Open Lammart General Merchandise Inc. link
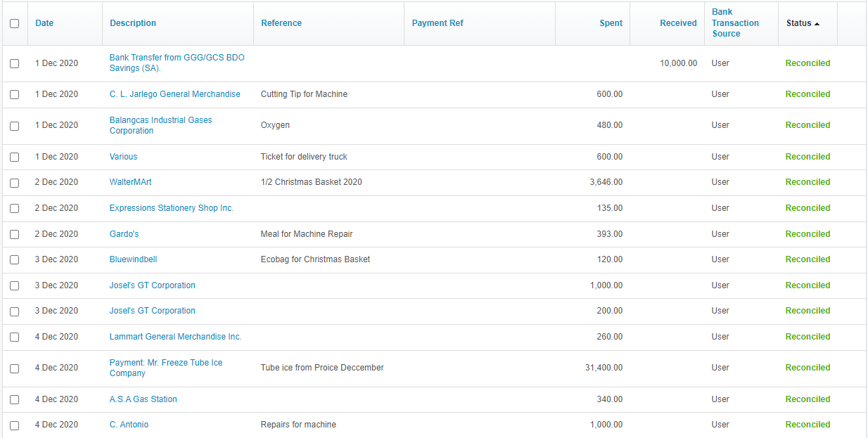Image resolution: width=868 pixels, height=438 pixels. click(175, 337)
